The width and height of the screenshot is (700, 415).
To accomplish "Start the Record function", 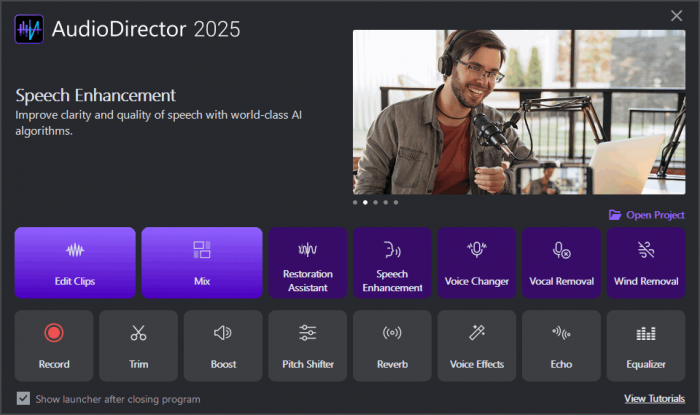I will [54, 346].
